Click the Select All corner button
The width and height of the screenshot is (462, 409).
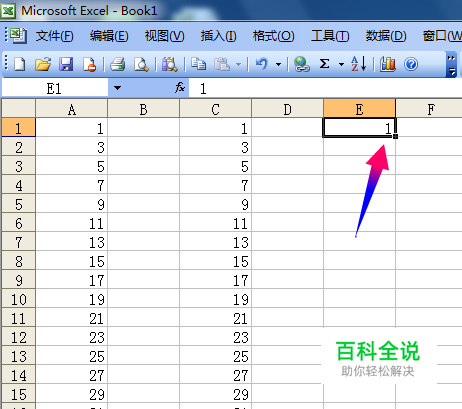coord(18,108)
